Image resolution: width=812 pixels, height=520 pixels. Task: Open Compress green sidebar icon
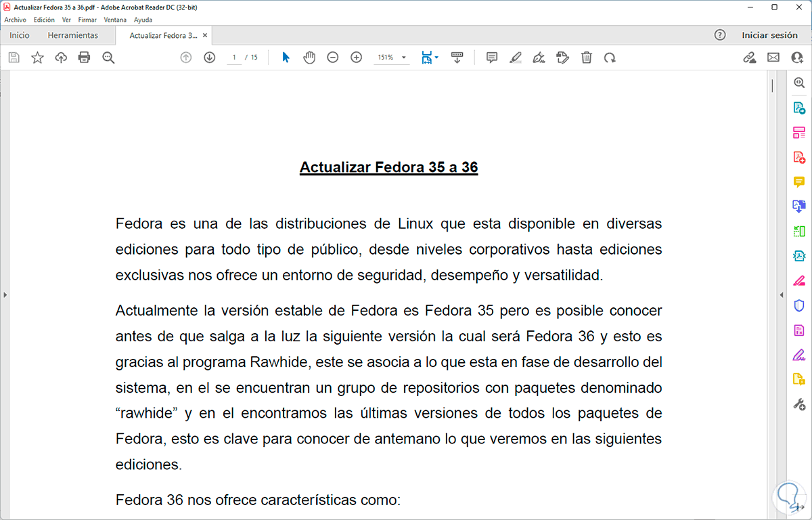tap(799, 231)
